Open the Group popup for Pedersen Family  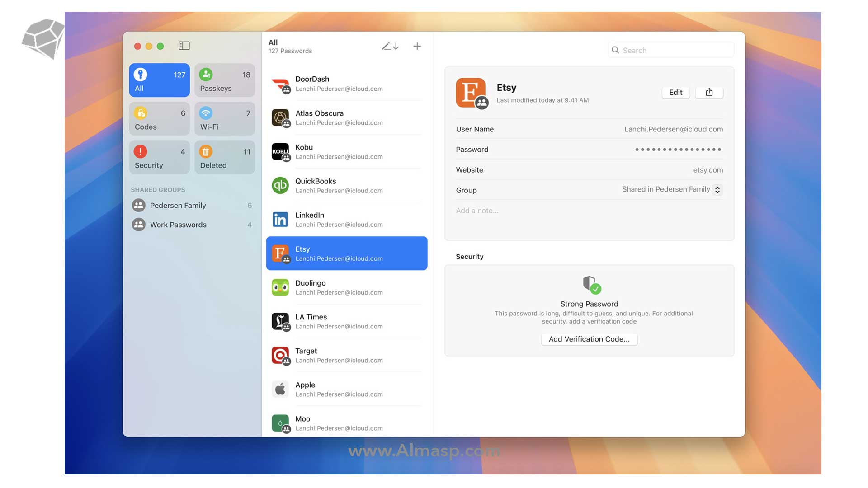(x=717, y=190)
